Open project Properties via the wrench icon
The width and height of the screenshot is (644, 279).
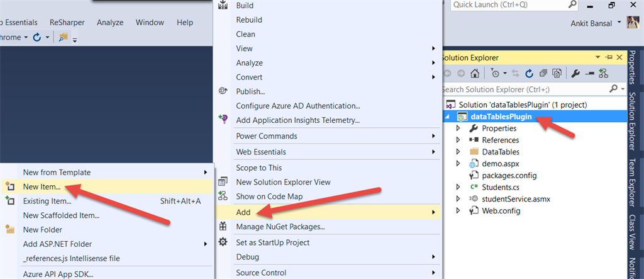pos(575,73)
